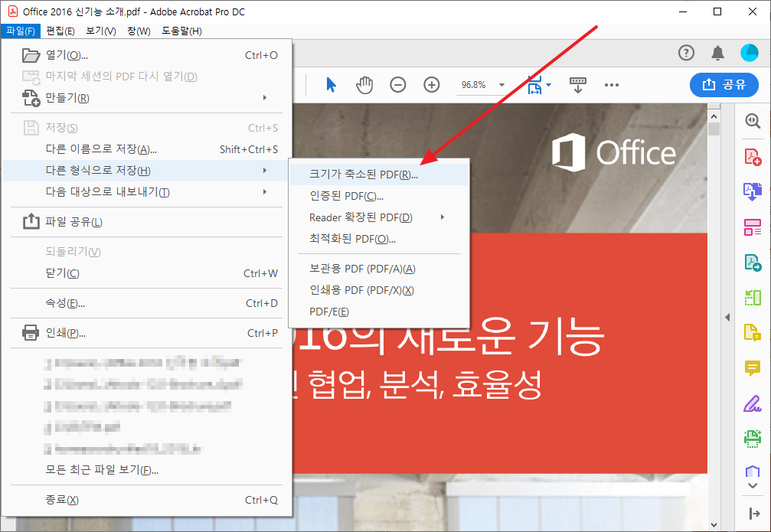Image resolution: width=771 pixels, height=532 pixels.
Task: Activate the hand pan tool
Action: pyautogui.click(x=364, y=84)
